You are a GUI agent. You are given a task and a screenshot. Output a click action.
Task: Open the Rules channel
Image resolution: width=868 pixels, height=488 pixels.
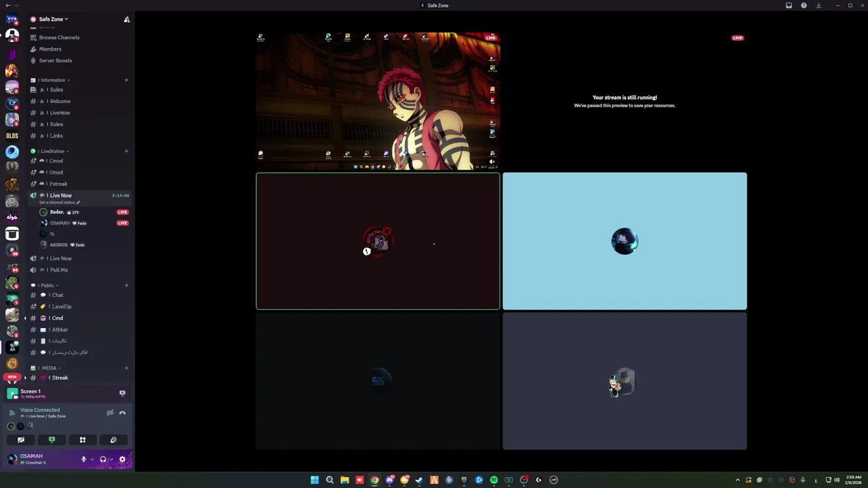(x=56, y=89)
